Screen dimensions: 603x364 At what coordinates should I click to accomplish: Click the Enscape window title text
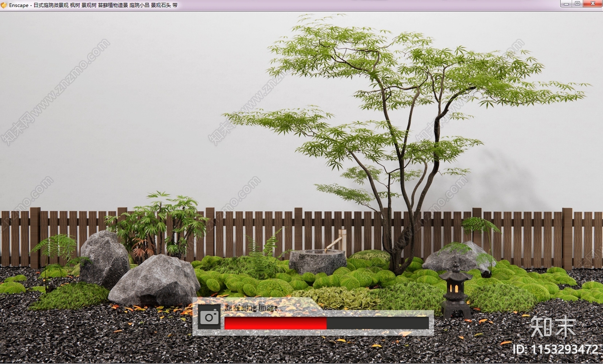tap(93, 5)
